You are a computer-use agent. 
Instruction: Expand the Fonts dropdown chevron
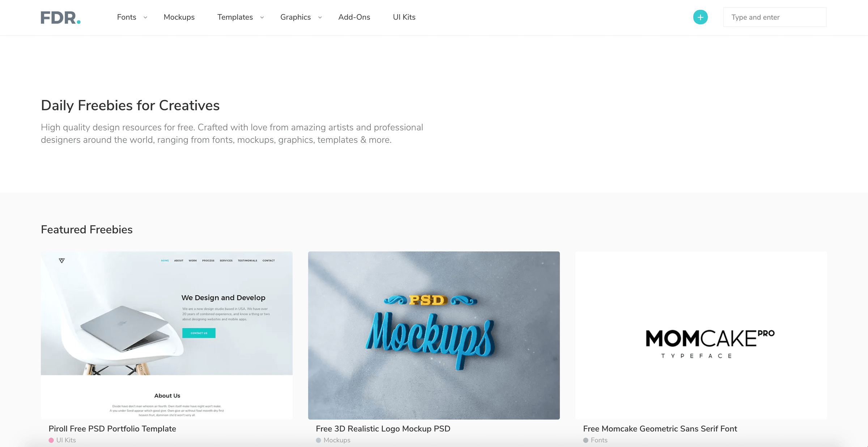(145, 17)
